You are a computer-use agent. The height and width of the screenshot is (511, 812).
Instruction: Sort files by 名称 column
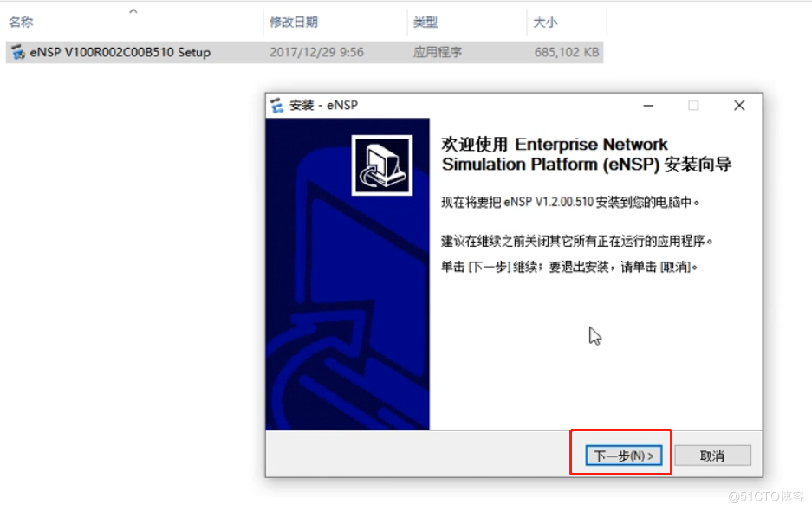tap(21, 22)
